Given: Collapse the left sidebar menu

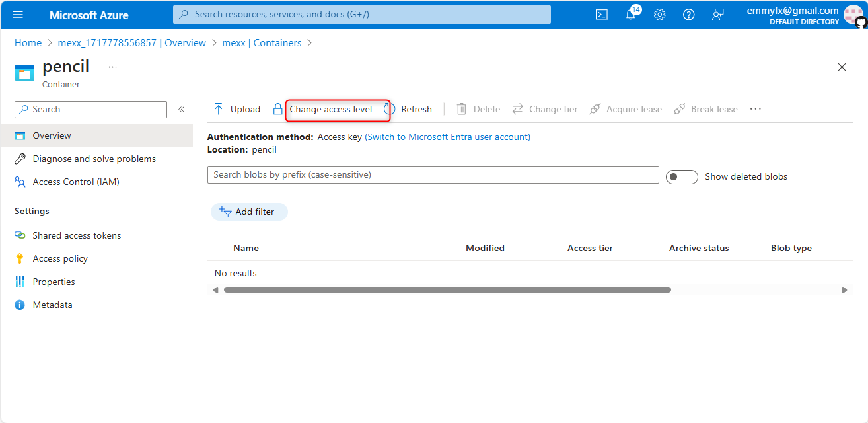Looking at the screenshot, I should (181, 109).
